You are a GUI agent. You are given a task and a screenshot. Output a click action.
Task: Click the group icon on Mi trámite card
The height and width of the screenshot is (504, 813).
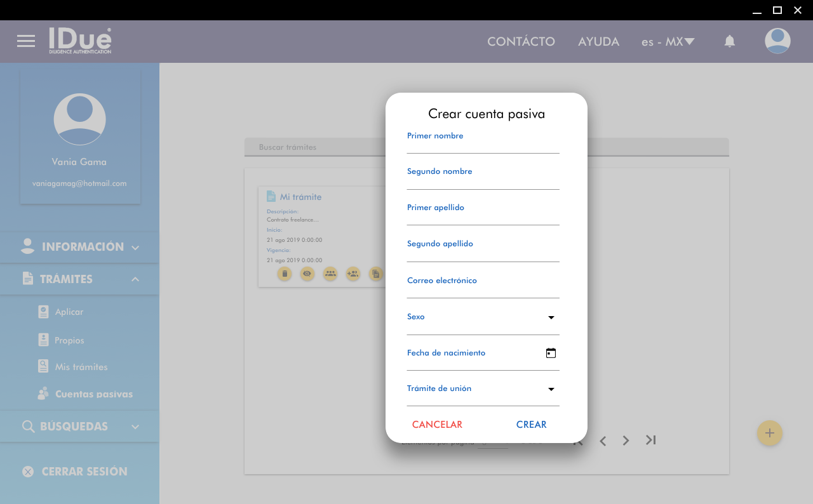click(x=330, y=274)
